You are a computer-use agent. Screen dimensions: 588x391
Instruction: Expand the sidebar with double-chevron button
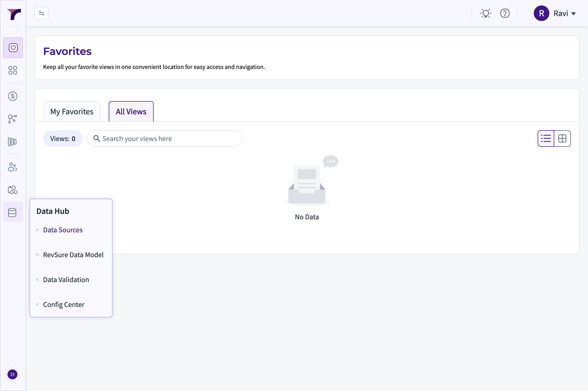tap(12, 374)
